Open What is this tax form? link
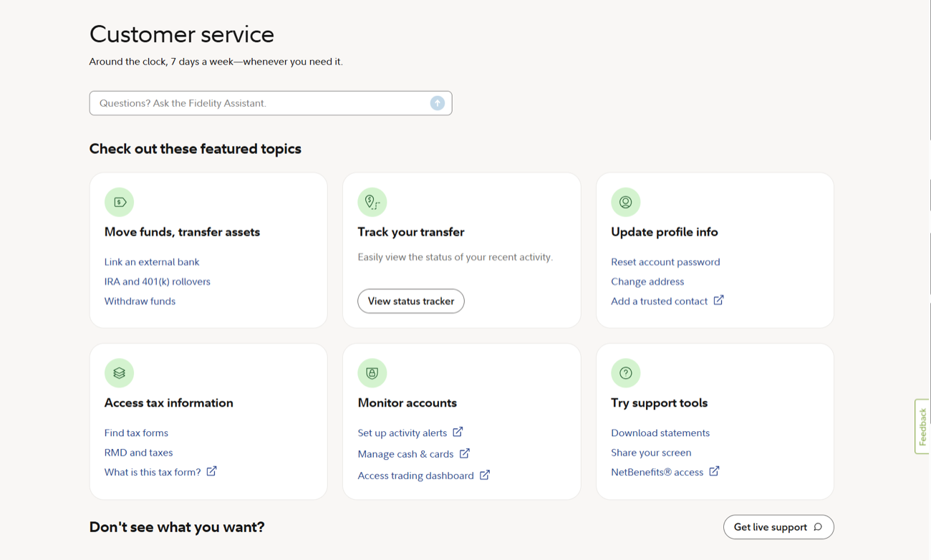The image size is (931, 560). click(153, 473)
